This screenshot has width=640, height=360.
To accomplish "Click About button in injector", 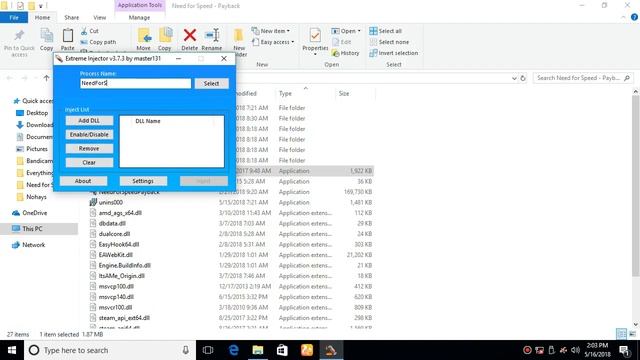I will pos(83,181).
